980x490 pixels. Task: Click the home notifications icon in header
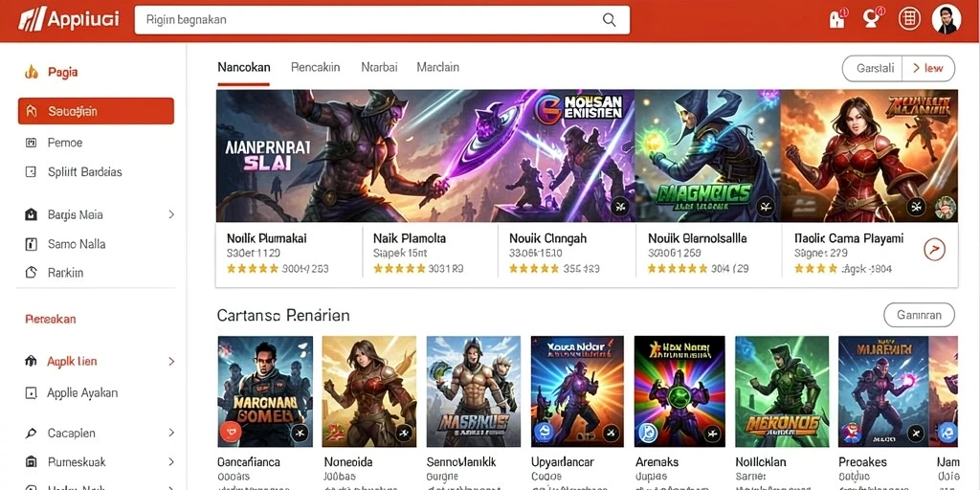(837, 19)
